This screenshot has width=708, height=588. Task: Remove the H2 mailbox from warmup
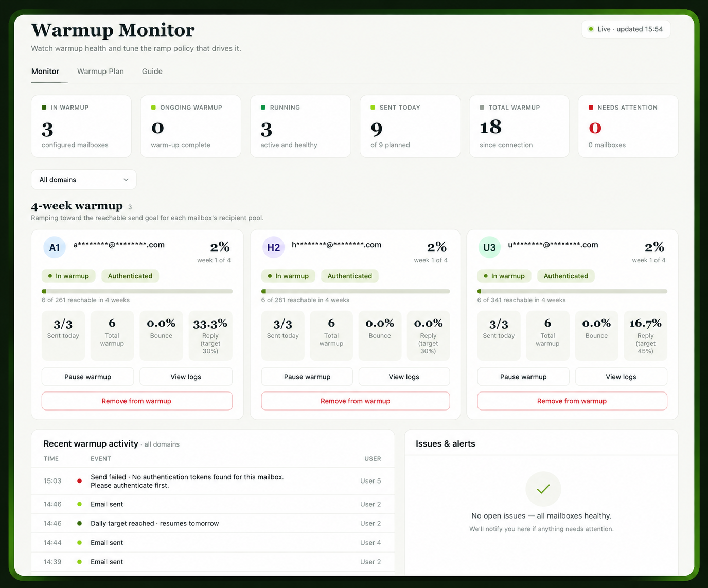[356, 401]
